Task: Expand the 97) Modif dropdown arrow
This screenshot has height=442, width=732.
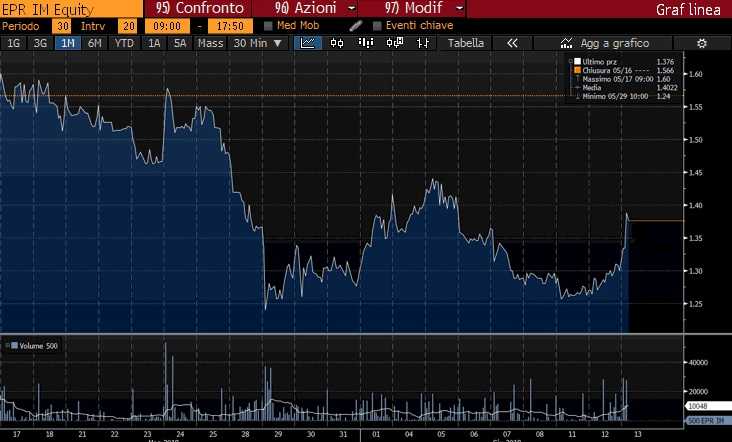Action: click(x=459, y=8)
